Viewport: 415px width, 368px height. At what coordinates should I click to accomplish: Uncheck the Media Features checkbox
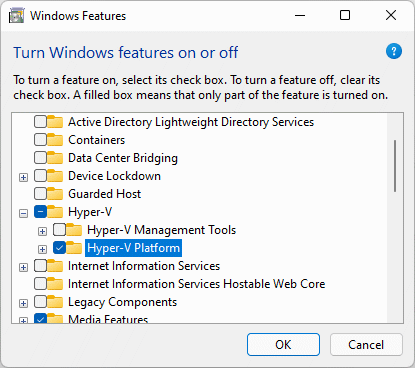click(x=40, y=318)
